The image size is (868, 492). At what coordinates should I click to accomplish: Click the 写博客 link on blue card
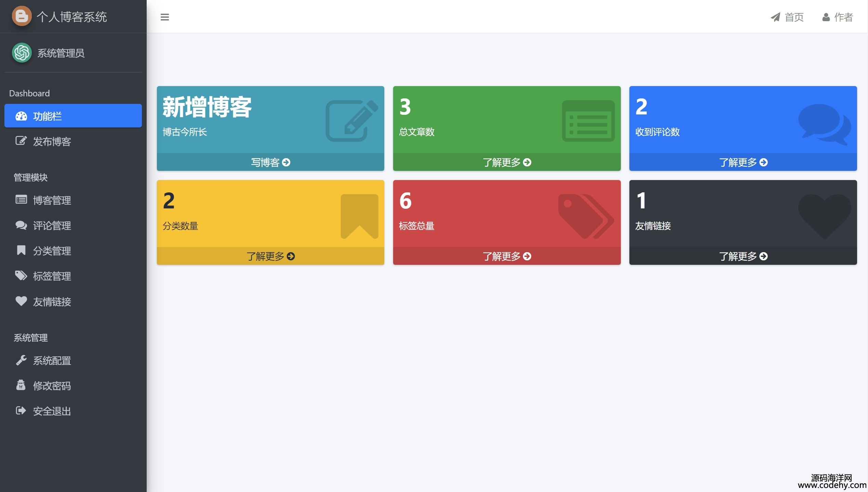(270, 162)
